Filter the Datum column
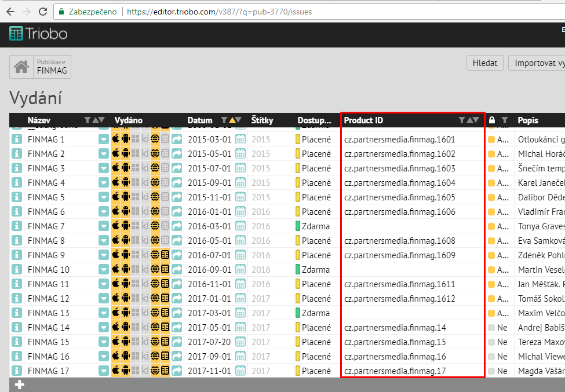 point(224,120)
